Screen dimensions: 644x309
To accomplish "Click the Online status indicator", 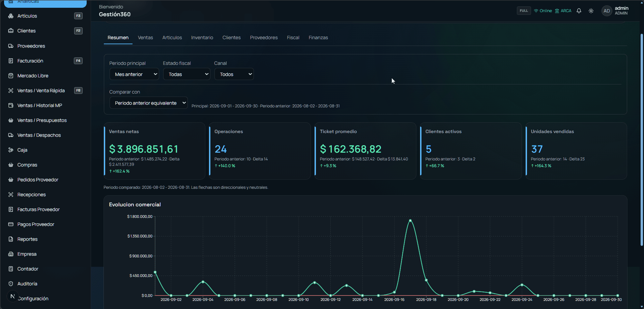I will pos(543,11).
